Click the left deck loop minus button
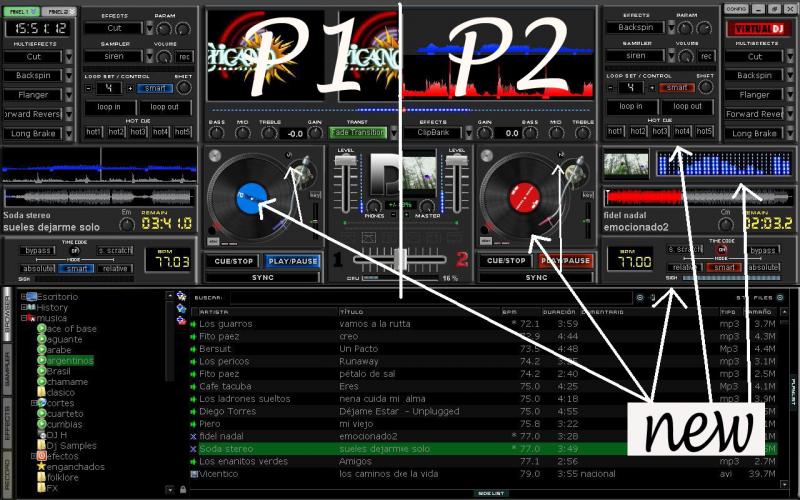This screenshot has width=800, height=500. [x=88, y=88]
